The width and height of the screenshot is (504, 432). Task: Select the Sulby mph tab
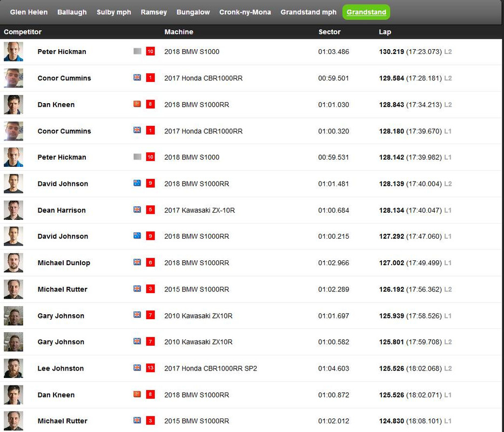[x=114, y=12]
